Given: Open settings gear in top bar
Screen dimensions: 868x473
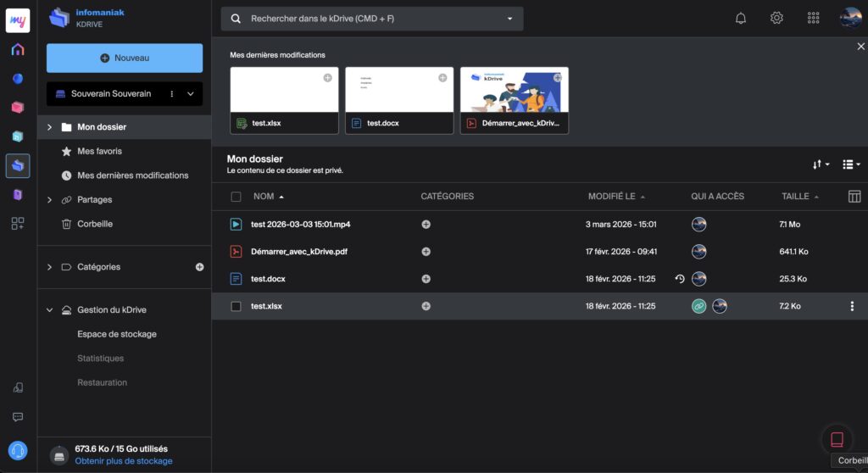Looking at the screenshot, I should pyautogui.click(x=776, y=18).
